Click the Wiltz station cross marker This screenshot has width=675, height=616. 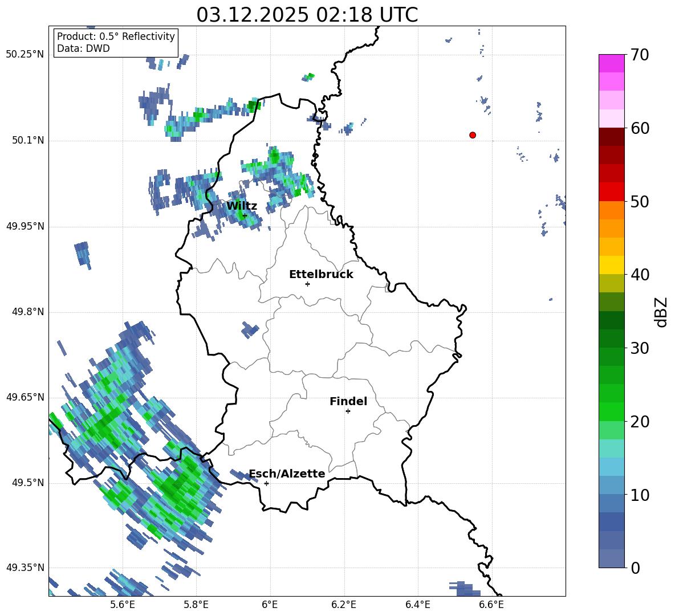click(245, 215)
